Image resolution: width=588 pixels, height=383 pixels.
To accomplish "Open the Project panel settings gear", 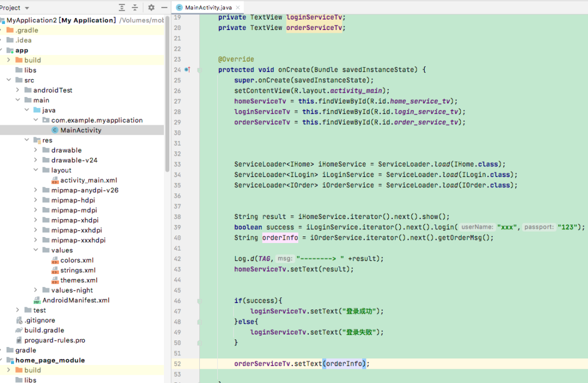I will point(151,8).
